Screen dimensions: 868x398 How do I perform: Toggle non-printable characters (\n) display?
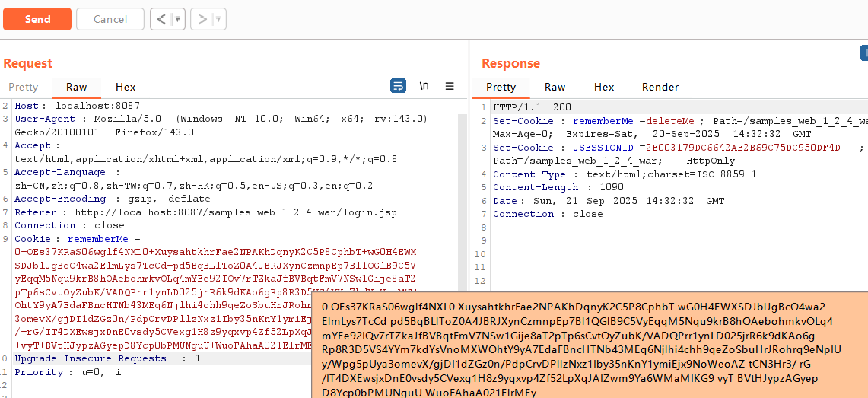424,86
